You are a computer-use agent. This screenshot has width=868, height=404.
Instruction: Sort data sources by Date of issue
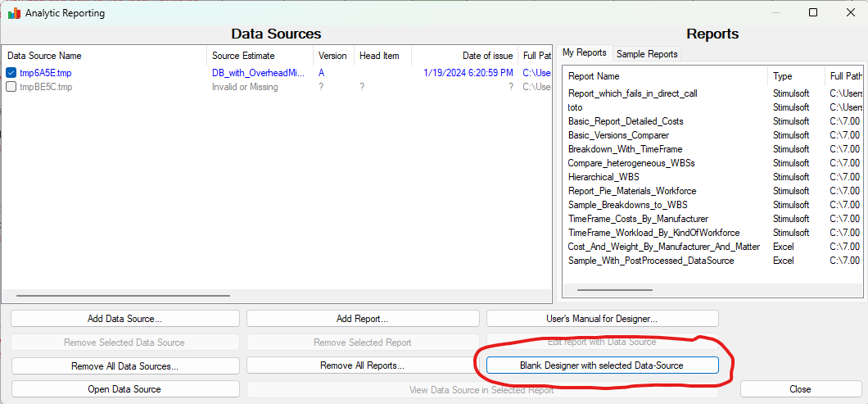487,56
